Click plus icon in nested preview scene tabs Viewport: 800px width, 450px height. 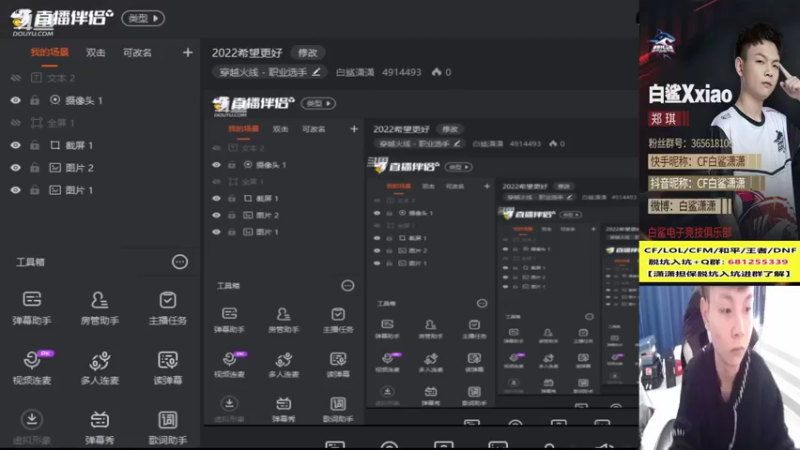click(x=354, y=129)
